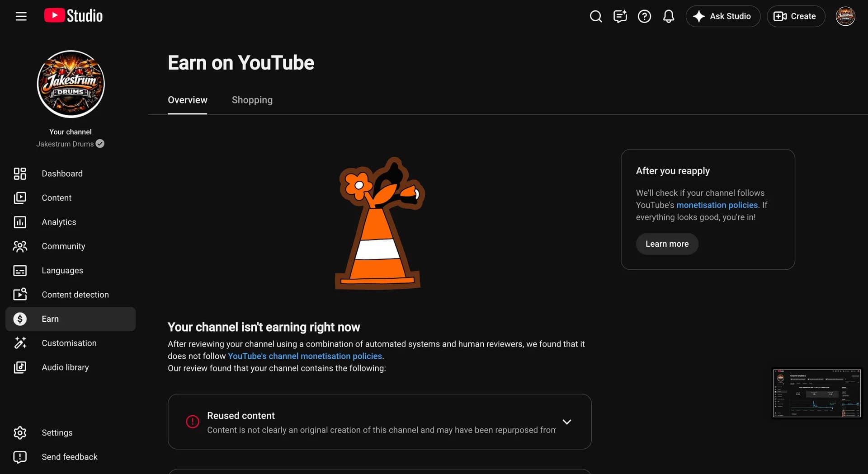Open Settings in the sidebar
868x474 pixels.
(x=71, y=433)
